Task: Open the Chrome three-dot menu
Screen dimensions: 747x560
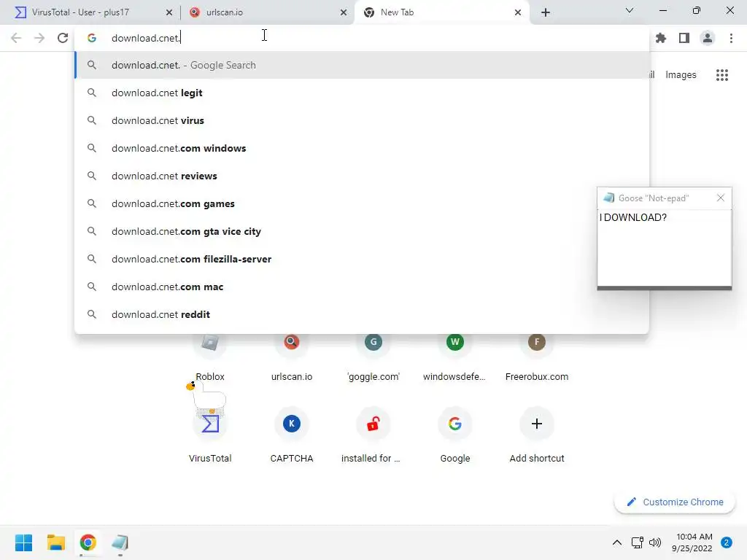Action: [x=731, y=38]
